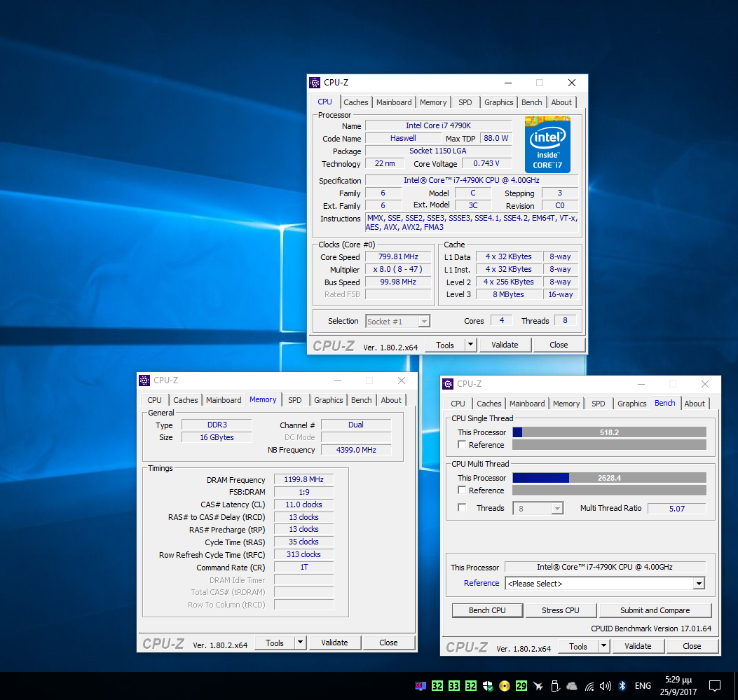This screenshot has width=738, height=700.
Task: Open the Socket #1 Selection dropdown
Action: click(397, 322)
